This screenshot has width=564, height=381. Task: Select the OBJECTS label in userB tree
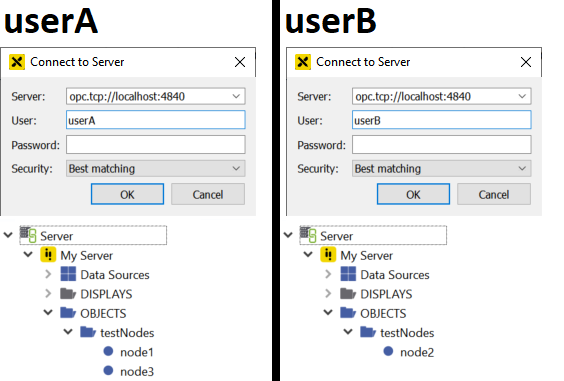[x=383, y=313]
